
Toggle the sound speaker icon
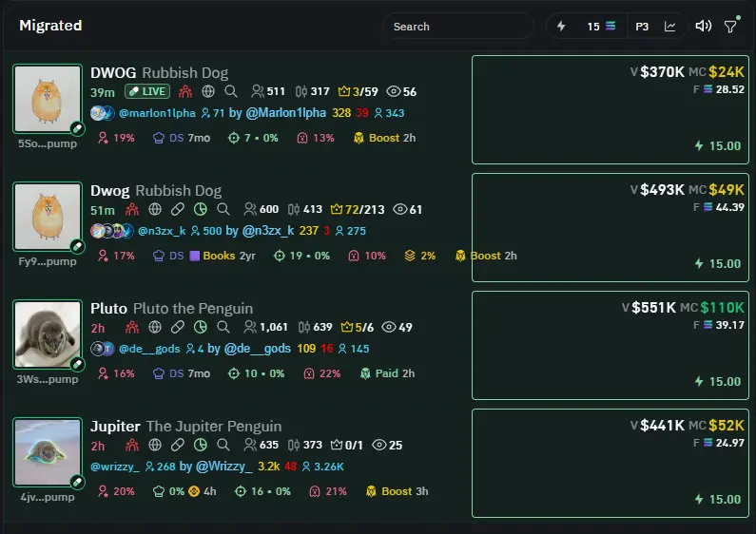[704, 26]
